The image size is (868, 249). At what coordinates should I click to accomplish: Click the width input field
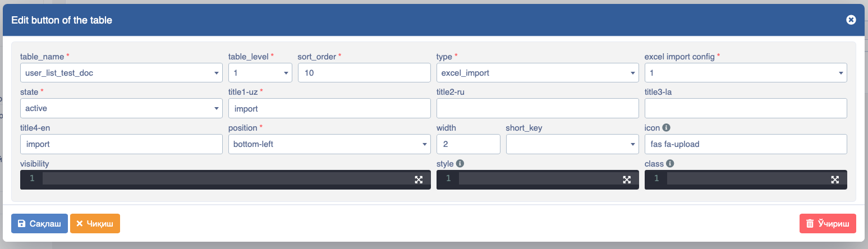[468, 144]
